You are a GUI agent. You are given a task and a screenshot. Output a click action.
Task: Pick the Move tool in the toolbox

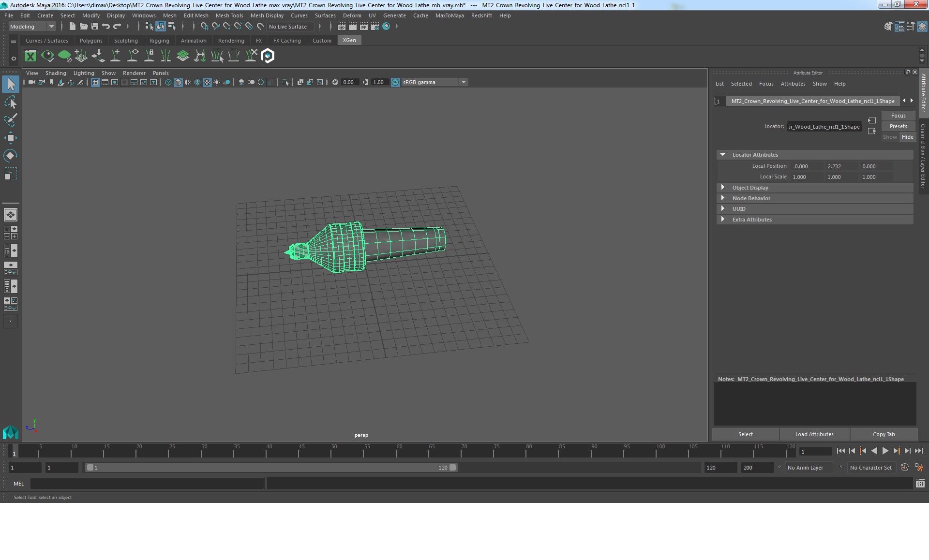coord(11,138)
